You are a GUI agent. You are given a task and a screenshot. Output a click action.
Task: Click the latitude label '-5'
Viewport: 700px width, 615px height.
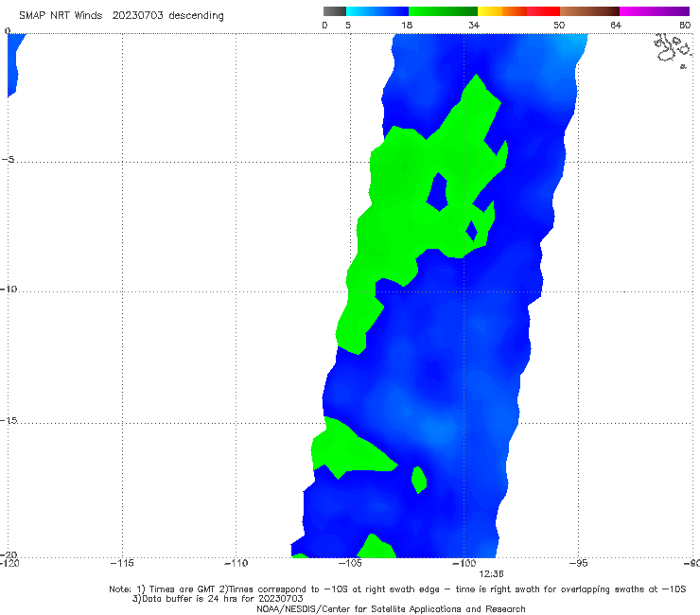pyautogui.click(x=8, y=160)
